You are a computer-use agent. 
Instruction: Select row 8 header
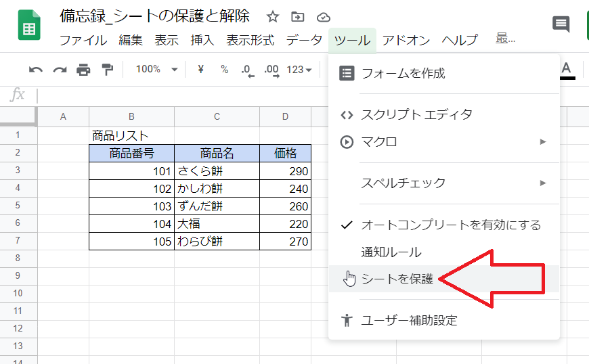pyautogui.click(x=18, y=258)
